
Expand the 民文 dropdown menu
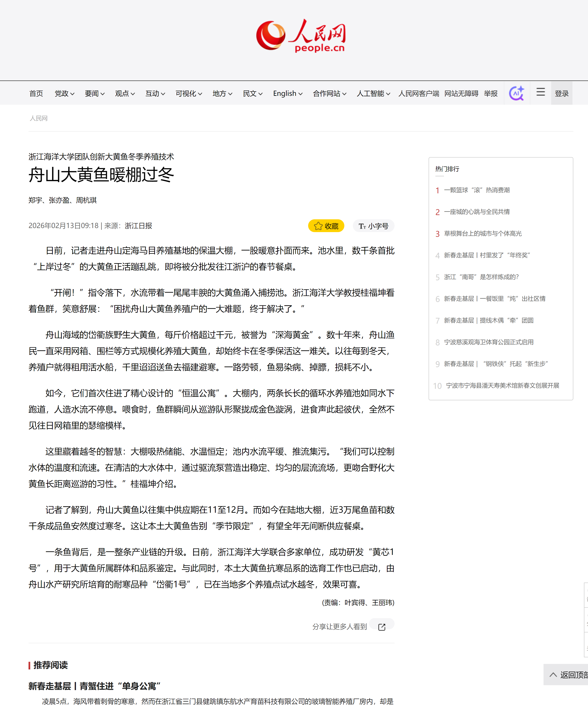253,93
